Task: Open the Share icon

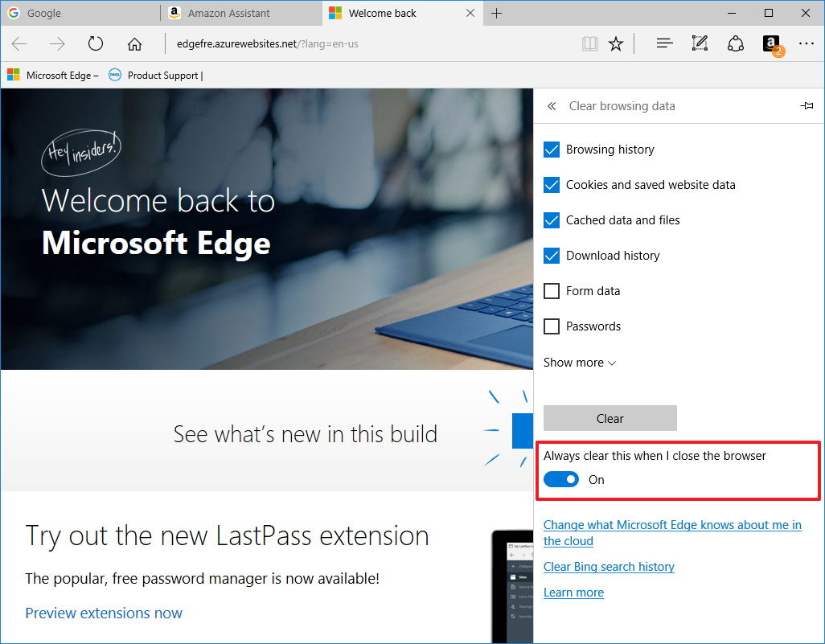Action: [x=736, y=43]
